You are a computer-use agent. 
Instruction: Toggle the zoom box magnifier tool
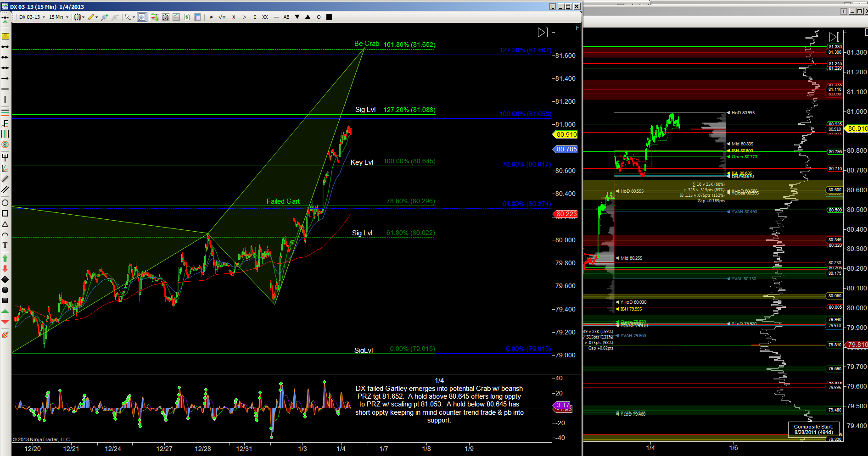click(142, 17)
